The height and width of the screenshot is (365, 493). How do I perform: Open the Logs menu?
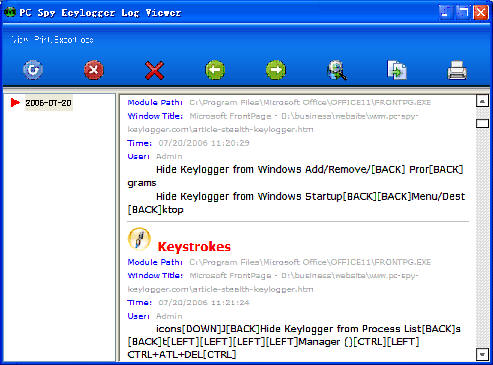point(87,40)
